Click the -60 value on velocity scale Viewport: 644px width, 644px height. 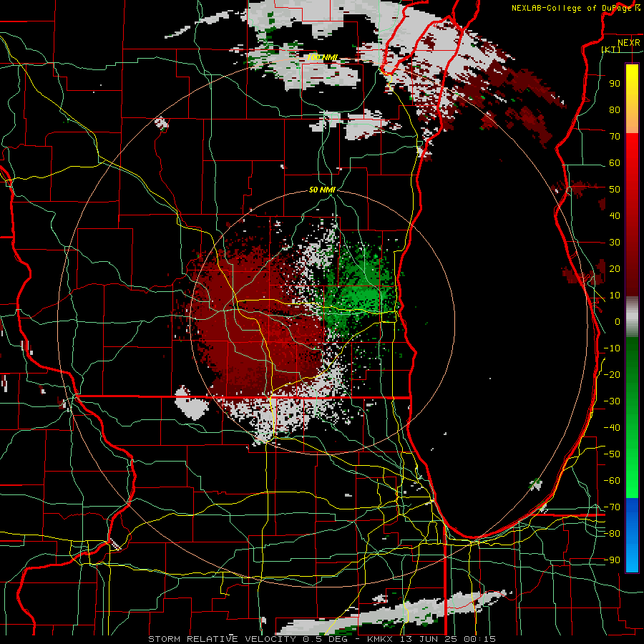tap(612, 481)
